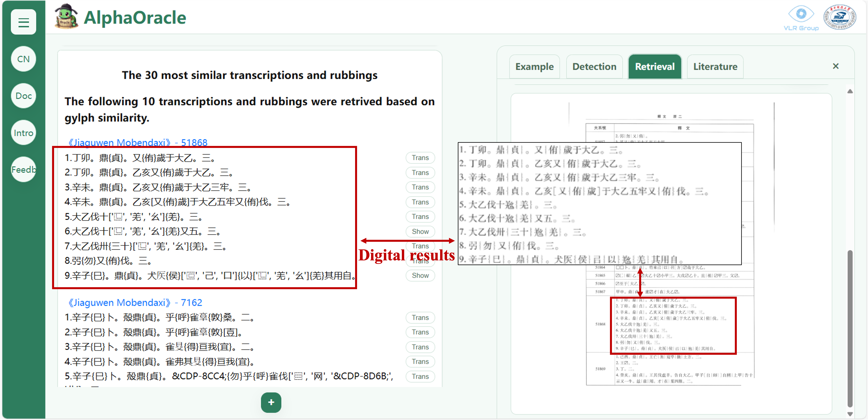Open the Doc sidebar button
868x420 pixels.
click(23, 96)
